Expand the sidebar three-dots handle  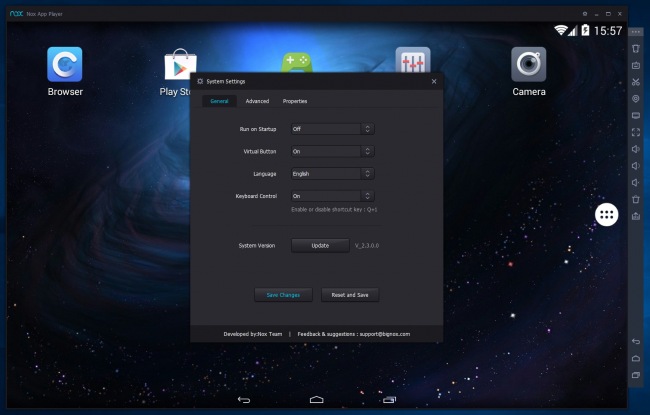[x=635, y=32]
